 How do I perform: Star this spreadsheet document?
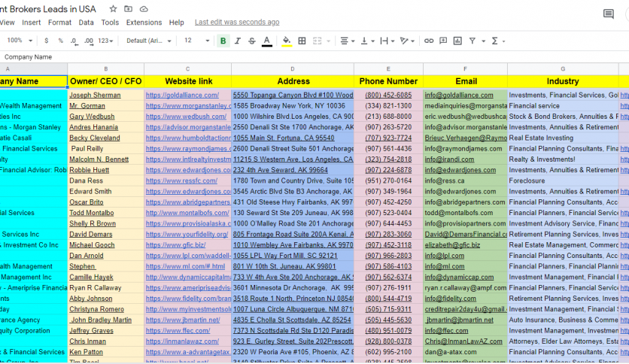tap(113, 9)
